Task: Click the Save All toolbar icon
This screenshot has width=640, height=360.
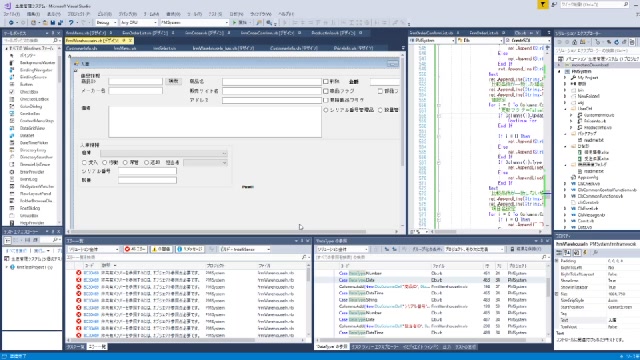Action: pyautogui.click(x=60, y=22)
